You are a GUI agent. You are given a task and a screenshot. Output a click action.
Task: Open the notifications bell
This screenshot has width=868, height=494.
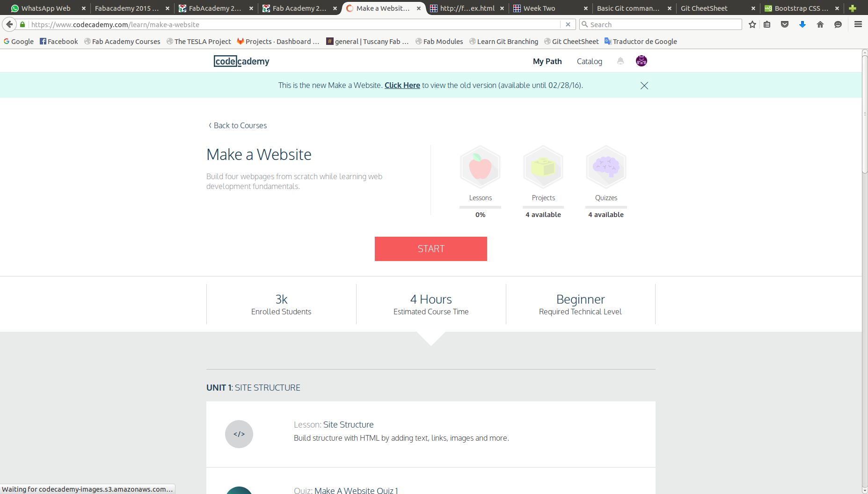tap(620, 61)
